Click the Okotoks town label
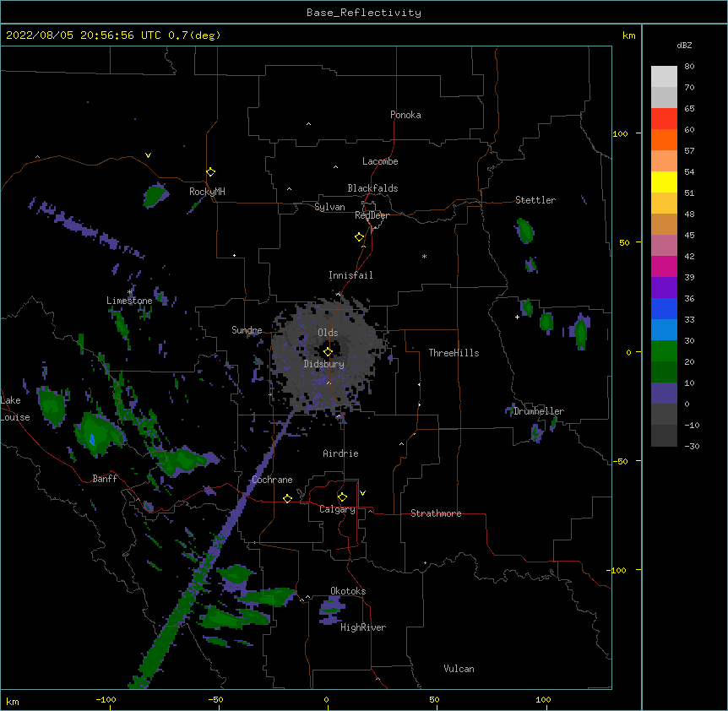 click(348, 591)
